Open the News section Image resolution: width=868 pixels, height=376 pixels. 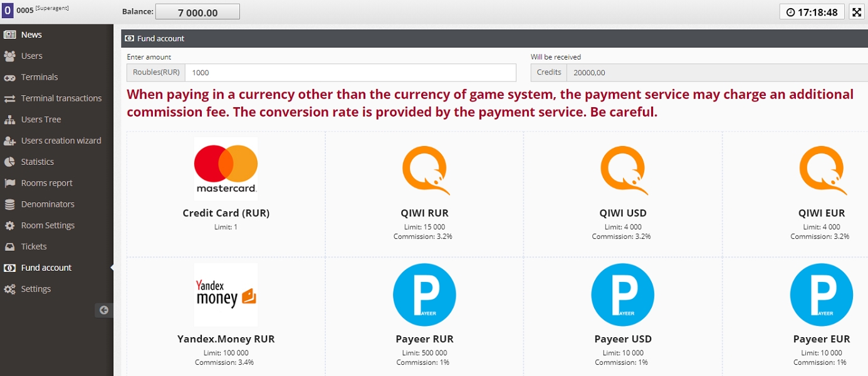pyautogui.click(x=32, y=34)
